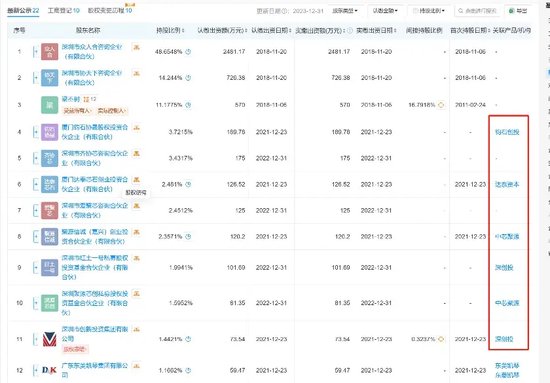Switch to latest disclosure tab (22)
The width and height of the screenshot is (550, 383).
[x=23, y=11]
